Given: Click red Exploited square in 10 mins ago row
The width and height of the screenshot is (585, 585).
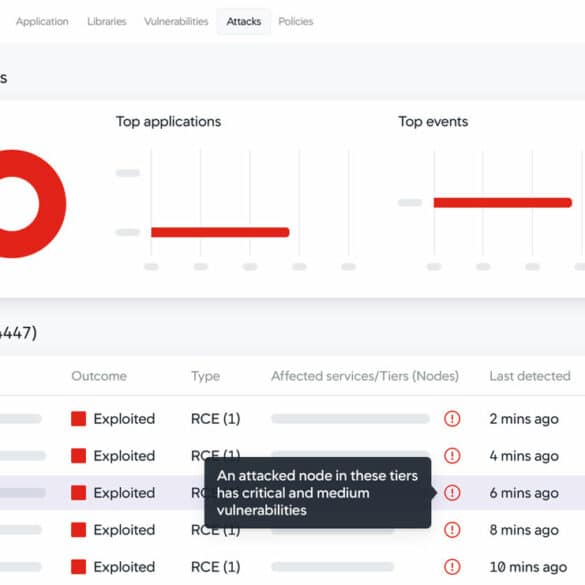Looking at the screenshot, I should [x=78, y=567].
